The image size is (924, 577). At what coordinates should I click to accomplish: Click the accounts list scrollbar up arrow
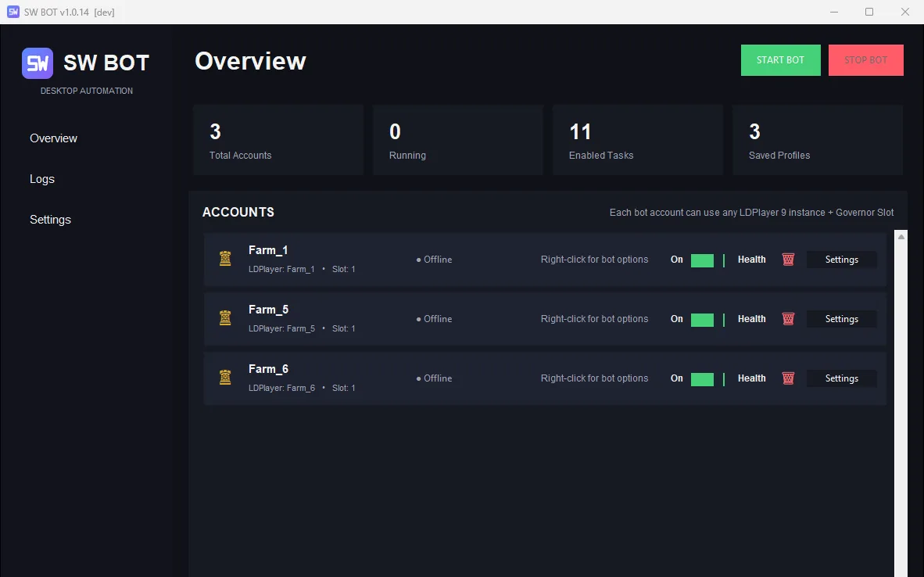[901, 237]
